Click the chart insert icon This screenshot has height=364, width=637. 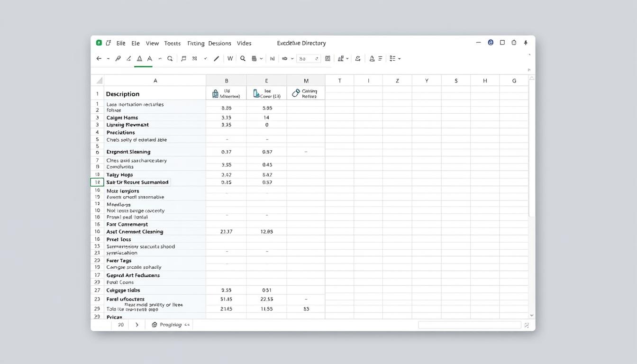(341, 59)
